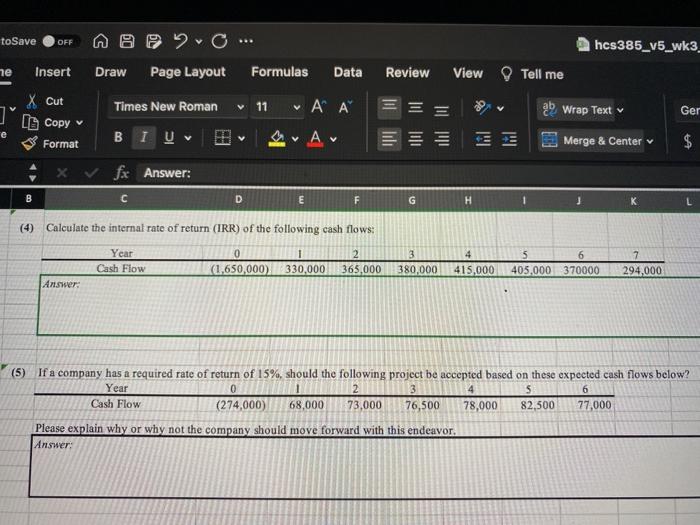This screenshot has height=525, width=700.
Task: Click the Borders grid icon
Action: point(222,138)
